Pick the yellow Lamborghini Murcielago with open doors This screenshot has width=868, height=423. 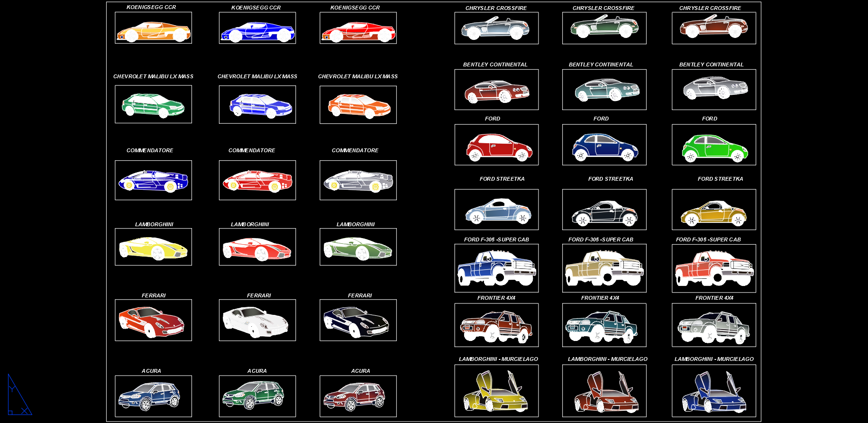tap(495, 391)
